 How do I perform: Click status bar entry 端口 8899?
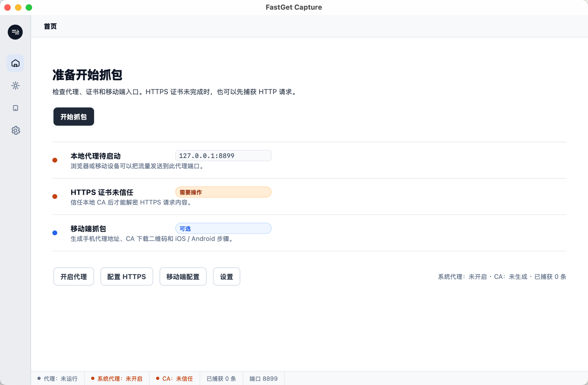click(263, 379)
